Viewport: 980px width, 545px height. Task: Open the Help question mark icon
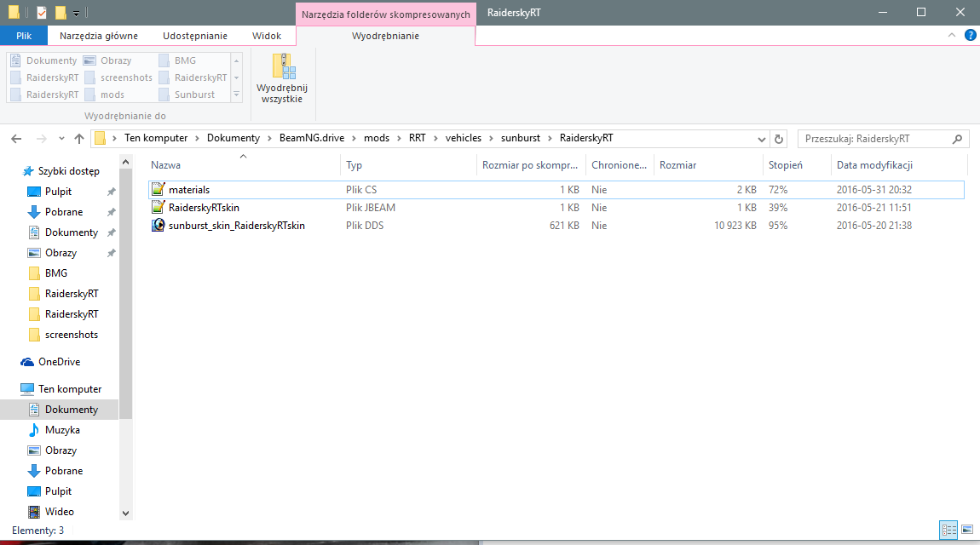coord(970,36)
